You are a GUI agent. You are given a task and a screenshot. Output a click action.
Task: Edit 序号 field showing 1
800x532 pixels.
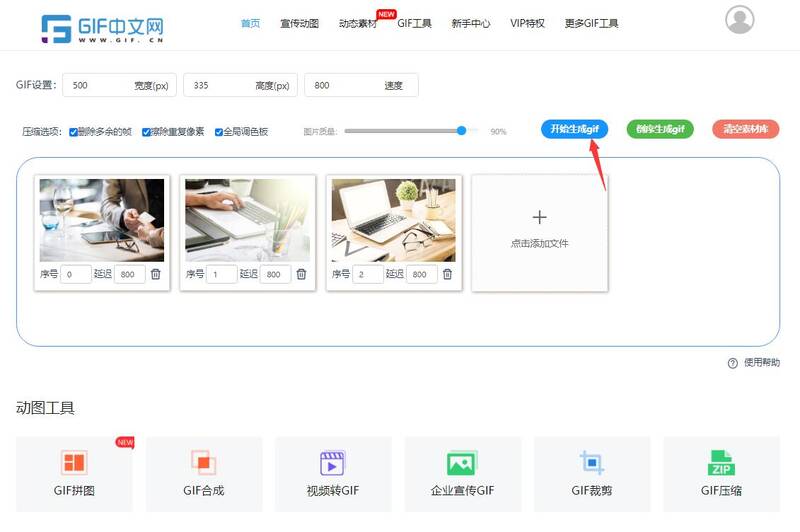pyautogui.click(x=221, y=274)
